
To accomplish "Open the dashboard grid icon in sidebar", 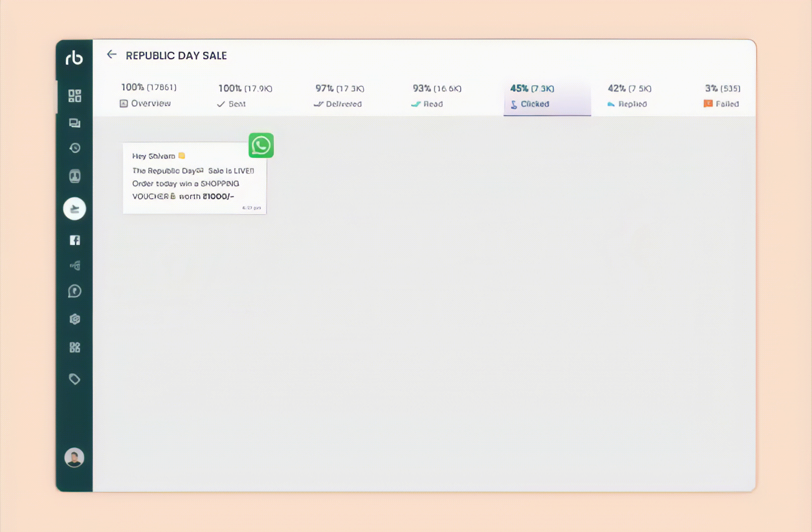I will coord(75,97).
